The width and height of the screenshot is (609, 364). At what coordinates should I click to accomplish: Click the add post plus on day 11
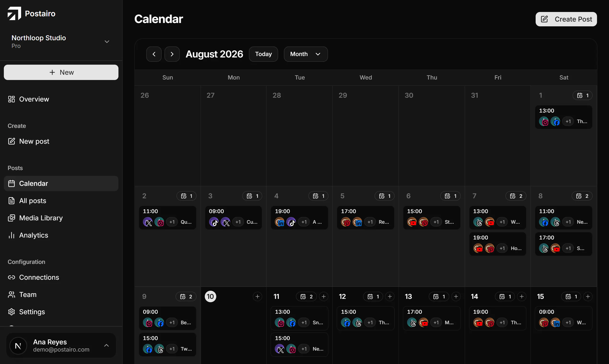324,296
